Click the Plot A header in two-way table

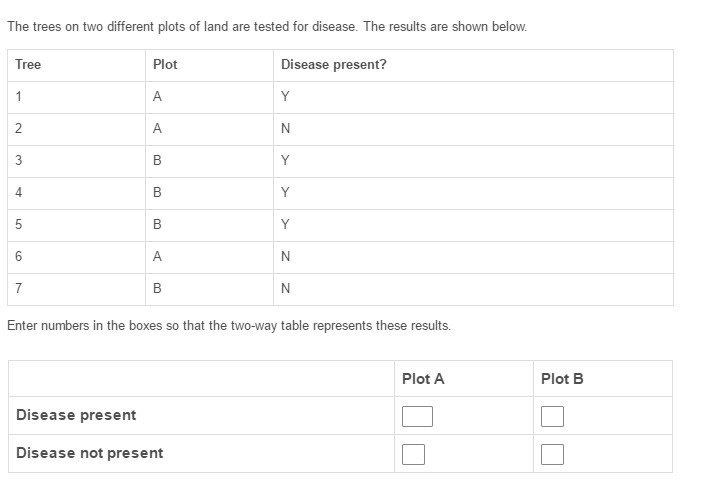click(x=423, y=379)
